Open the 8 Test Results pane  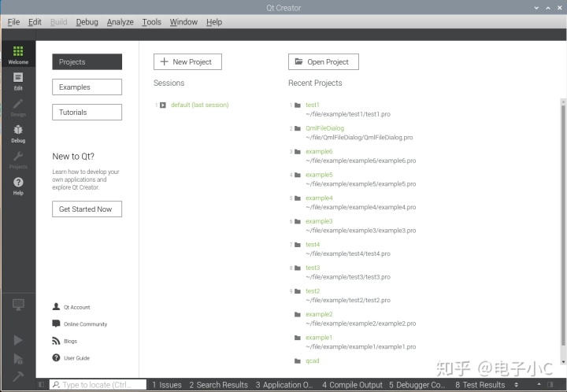click(480, 385)
